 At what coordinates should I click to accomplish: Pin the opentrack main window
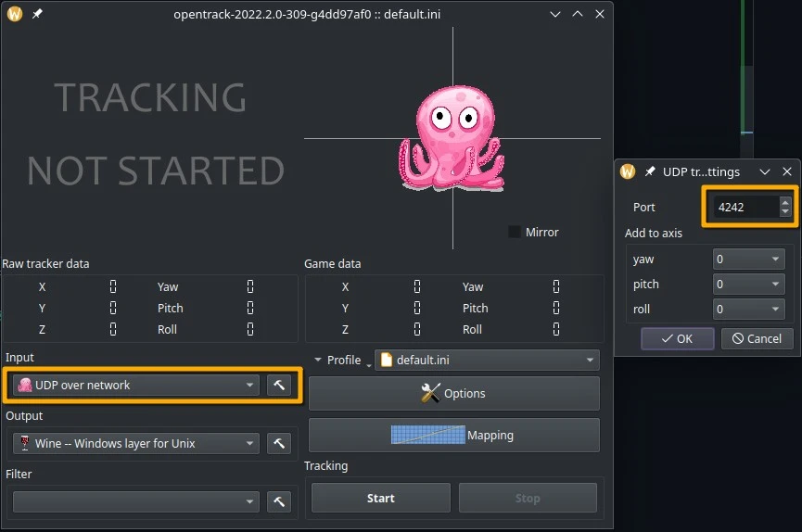pyautogui.click(x=37, y=14)
